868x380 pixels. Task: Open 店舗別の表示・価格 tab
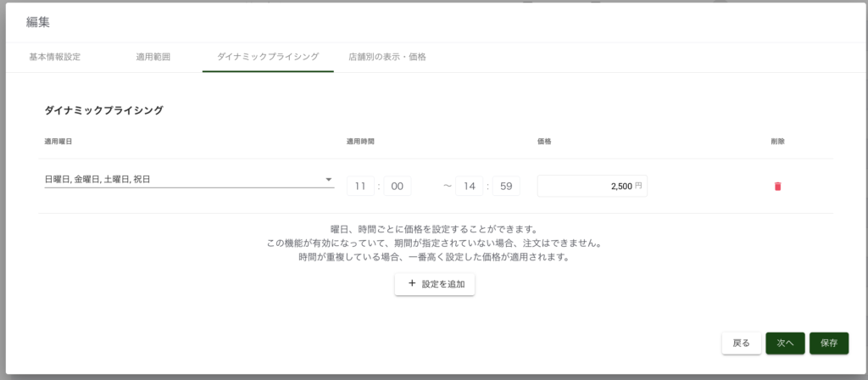click(387, 57)
